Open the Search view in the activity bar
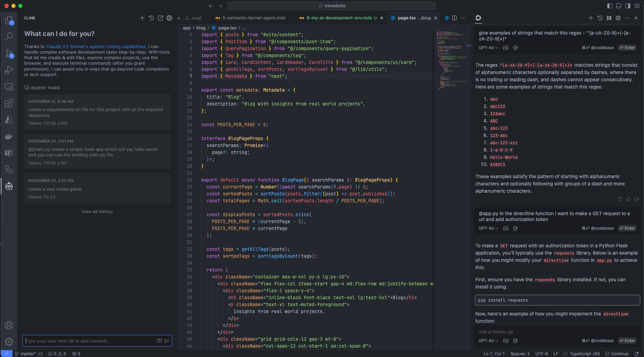 pos(9,36)
